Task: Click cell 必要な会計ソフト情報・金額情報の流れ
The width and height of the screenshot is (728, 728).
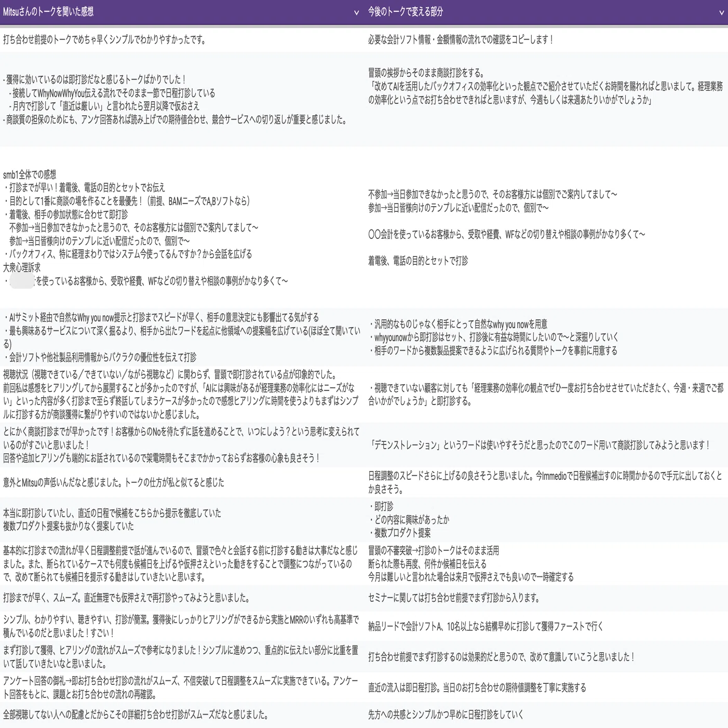Action: [546, 40]
